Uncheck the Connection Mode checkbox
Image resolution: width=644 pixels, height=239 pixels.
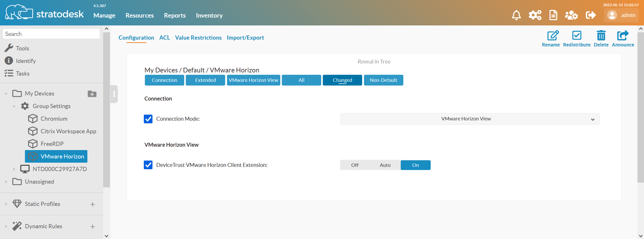[x=148, y=119]
